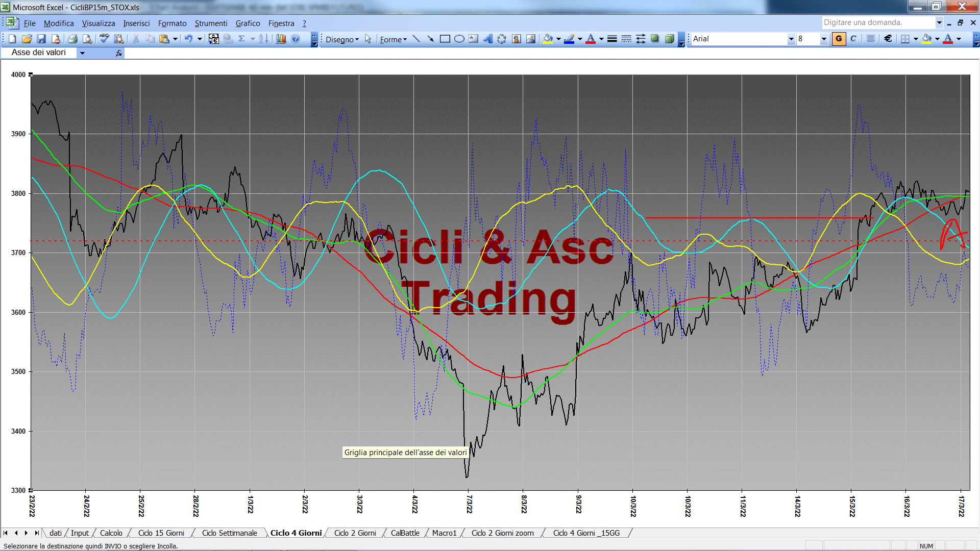Click the Formatting toolbar font color A
The width and height of the screenshot is (980, 551).
[x=948, y=39]
